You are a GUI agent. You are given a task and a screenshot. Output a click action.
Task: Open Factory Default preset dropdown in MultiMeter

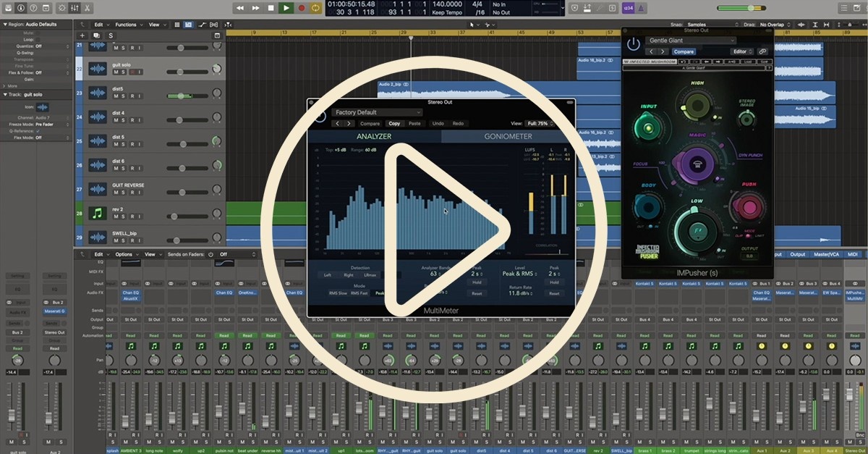point(377,112)
